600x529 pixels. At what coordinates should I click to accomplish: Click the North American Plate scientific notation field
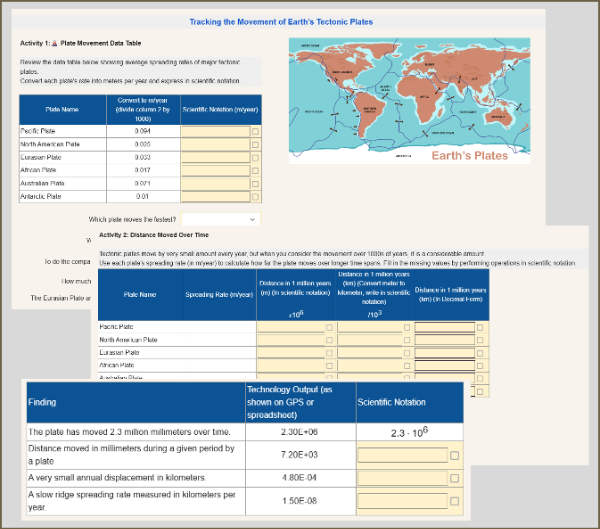[x=215, y=144]
